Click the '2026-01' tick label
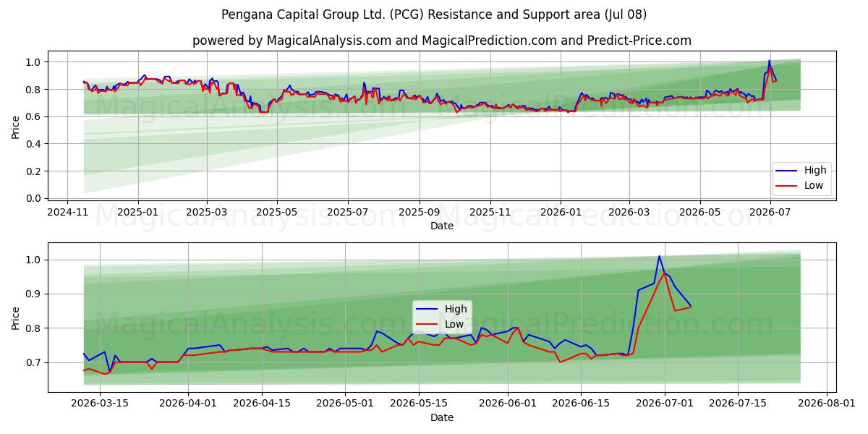Screen dimensions: 868x434 560,212
